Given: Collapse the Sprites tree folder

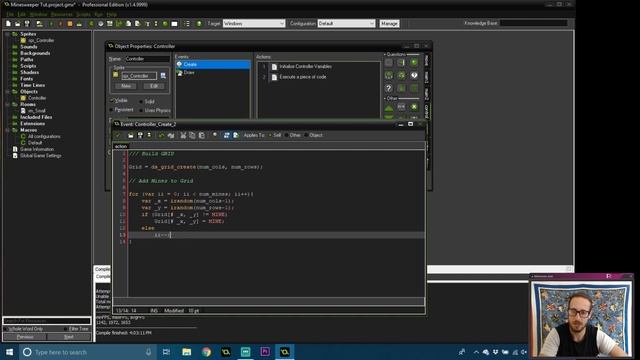Looking at the screenshot, I should pos(7,34).
